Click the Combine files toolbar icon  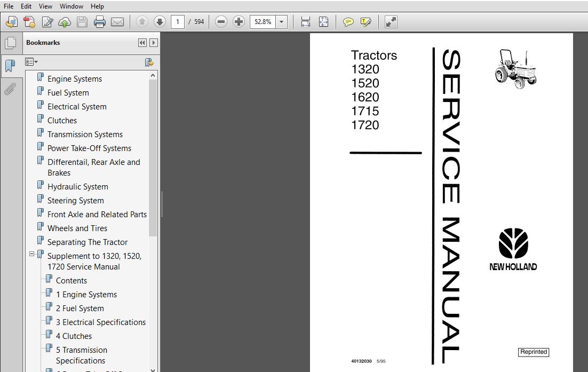29,22
